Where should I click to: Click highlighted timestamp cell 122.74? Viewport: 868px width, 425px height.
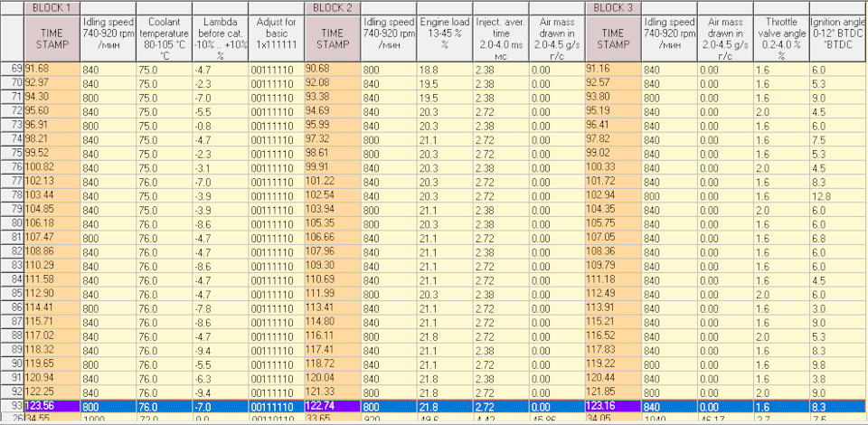[332, 406]
